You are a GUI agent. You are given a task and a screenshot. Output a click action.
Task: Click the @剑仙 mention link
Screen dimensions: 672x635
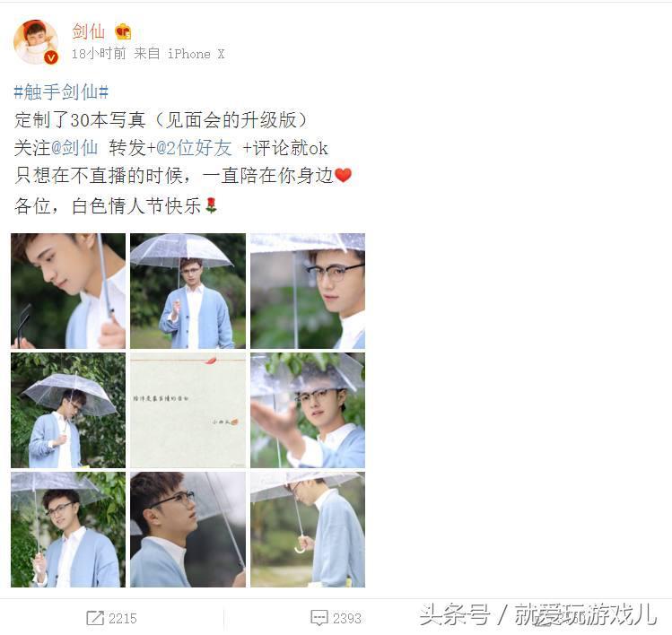click(x=74, y=148)
